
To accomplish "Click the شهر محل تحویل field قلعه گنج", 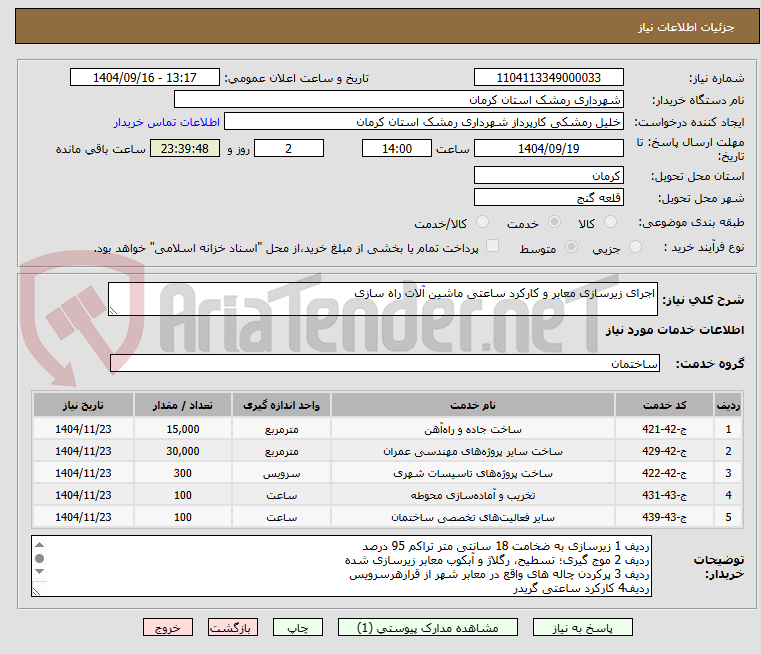I will coord(548,197).
